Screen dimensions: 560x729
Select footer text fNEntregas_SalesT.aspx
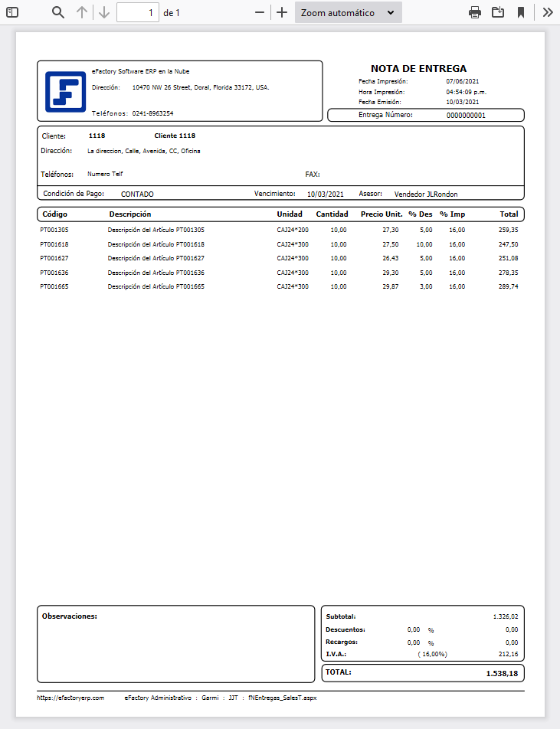[x=283, y=698]
